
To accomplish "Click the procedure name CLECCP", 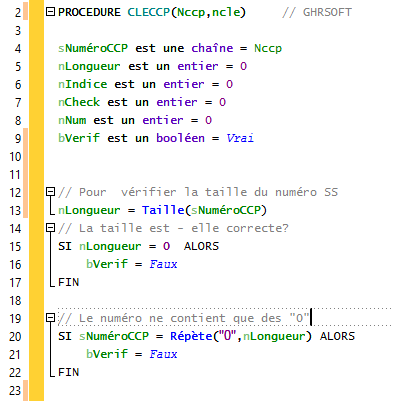I will pos(149,12).
